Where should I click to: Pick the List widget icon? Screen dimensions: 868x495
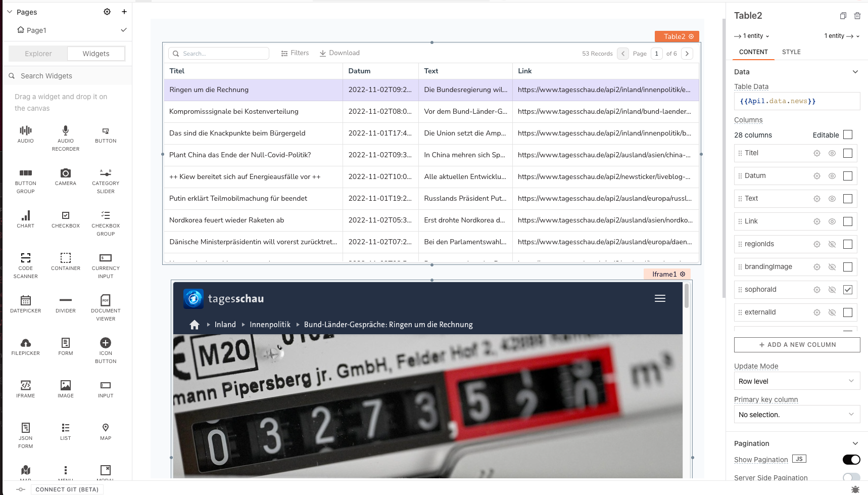point(66,428)
